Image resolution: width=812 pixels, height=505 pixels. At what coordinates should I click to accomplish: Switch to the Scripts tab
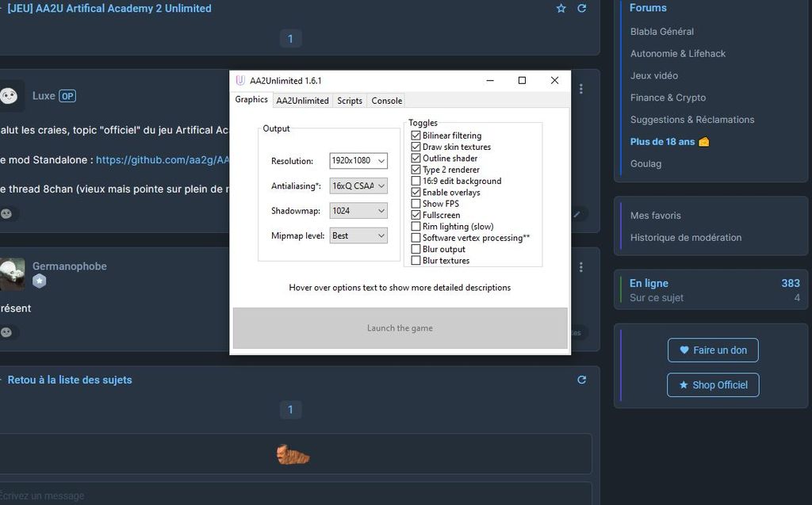[349, 101]
